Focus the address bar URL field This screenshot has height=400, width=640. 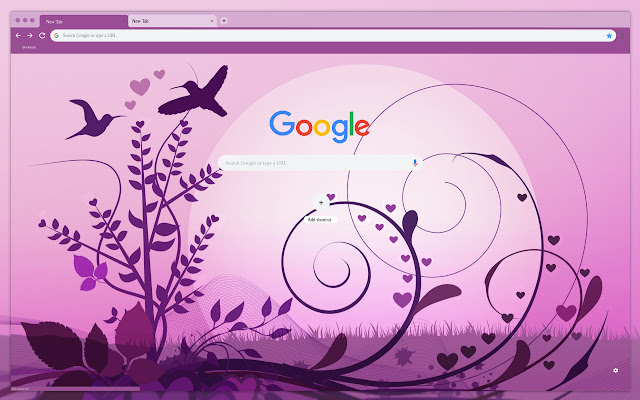pyautogui.click(x=333, y=36)
